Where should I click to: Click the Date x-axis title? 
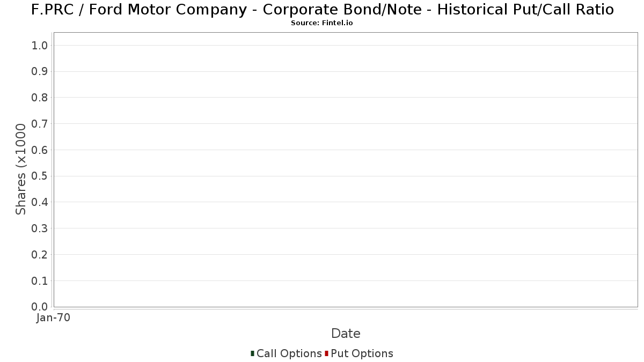346,334
